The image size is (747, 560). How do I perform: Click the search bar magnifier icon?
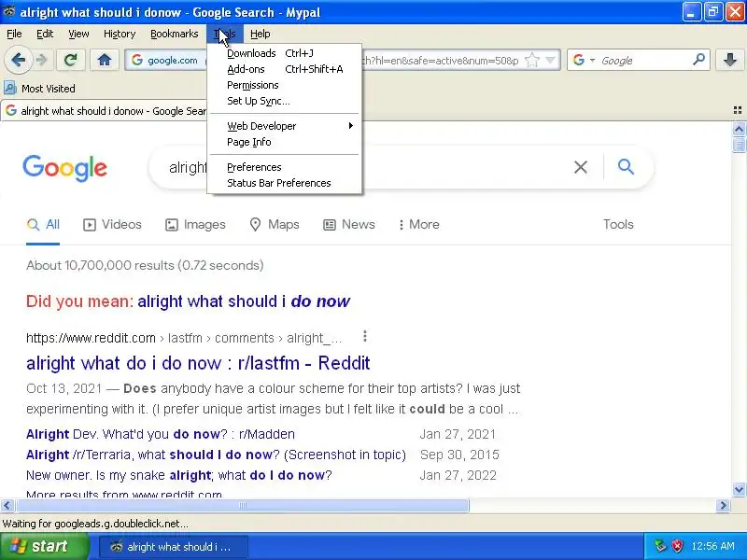pos(698,60)
